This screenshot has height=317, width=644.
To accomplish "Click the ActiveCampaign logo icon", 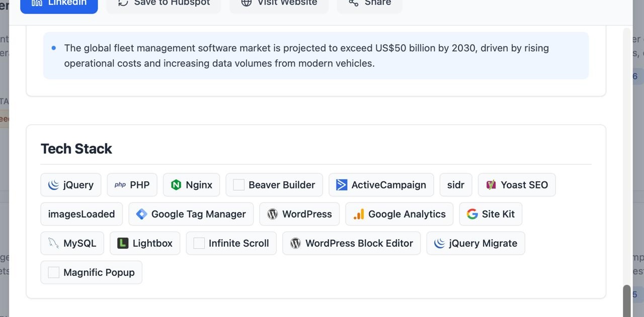I will tap(342, 184).
